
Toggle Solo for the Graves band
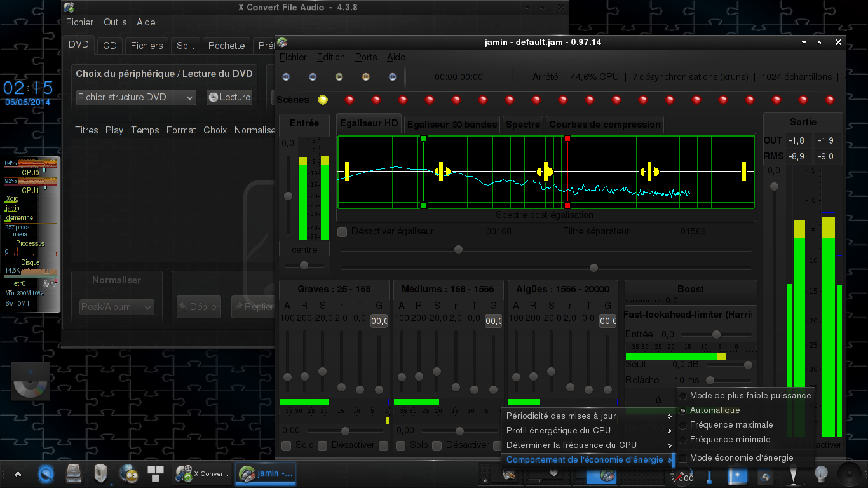point(287,445)
